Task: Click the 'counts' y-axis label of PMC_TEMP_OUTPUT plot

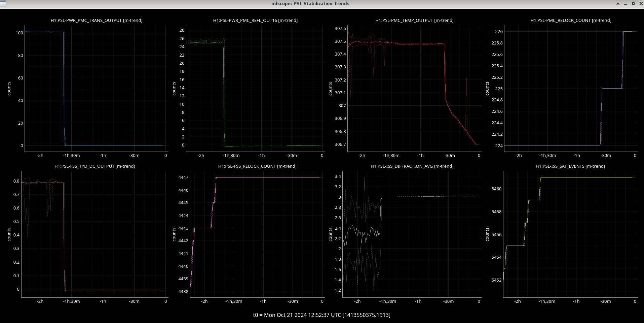Action: point(331,89)
